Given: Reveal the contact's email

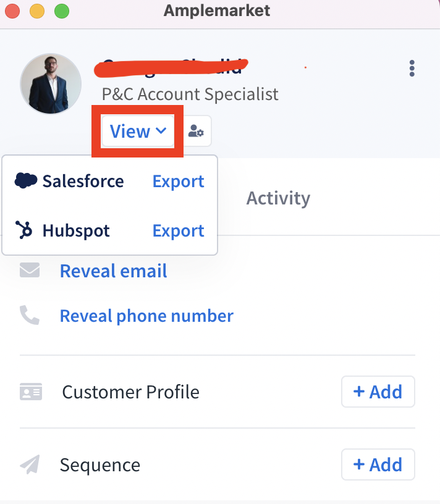Looking at the screenshot, I should (x=114, y=271).
